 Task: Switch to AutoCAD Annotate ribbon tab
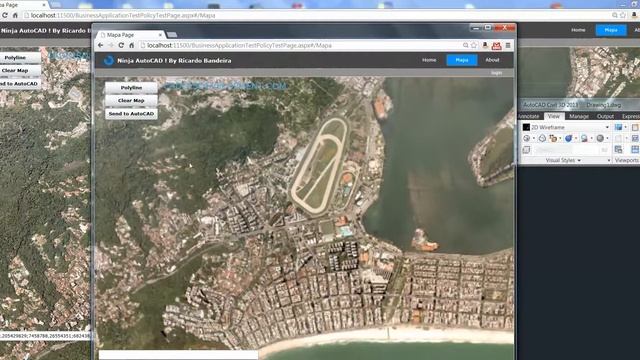point(529,116)
